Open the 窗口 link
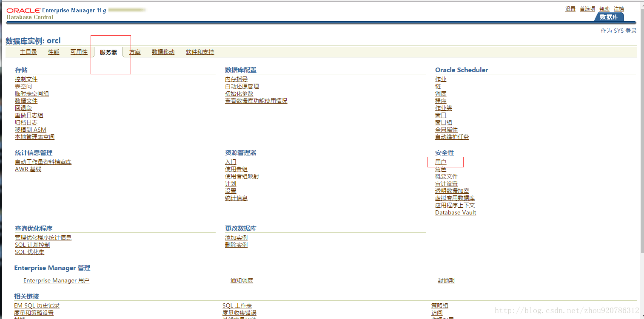Screen dimensions: 644x319 (441, 116)
